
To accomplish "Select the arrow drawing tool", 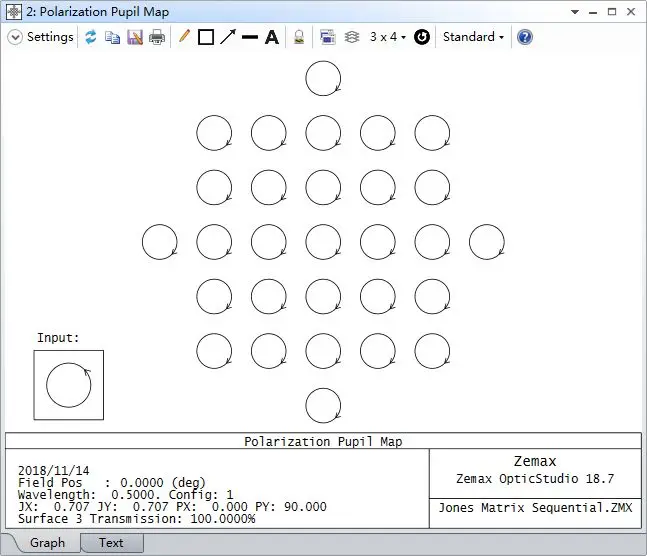I will click(228, 37).
